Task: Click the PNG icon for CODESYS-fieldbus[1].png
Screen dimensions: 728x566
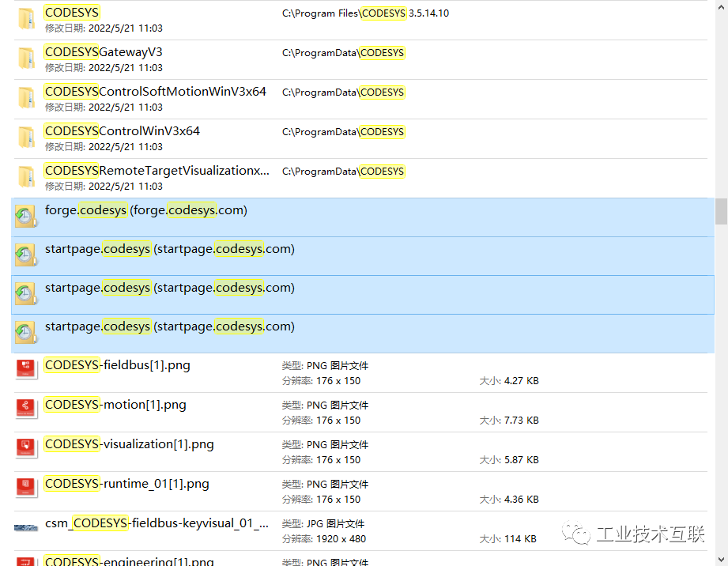Action: pos(26,370)
